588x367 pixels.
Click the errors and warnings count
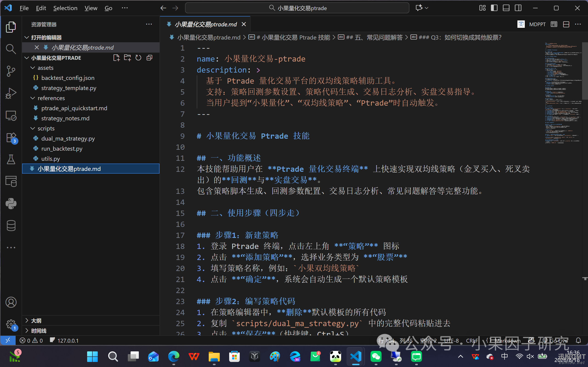(x=31, y=341)
